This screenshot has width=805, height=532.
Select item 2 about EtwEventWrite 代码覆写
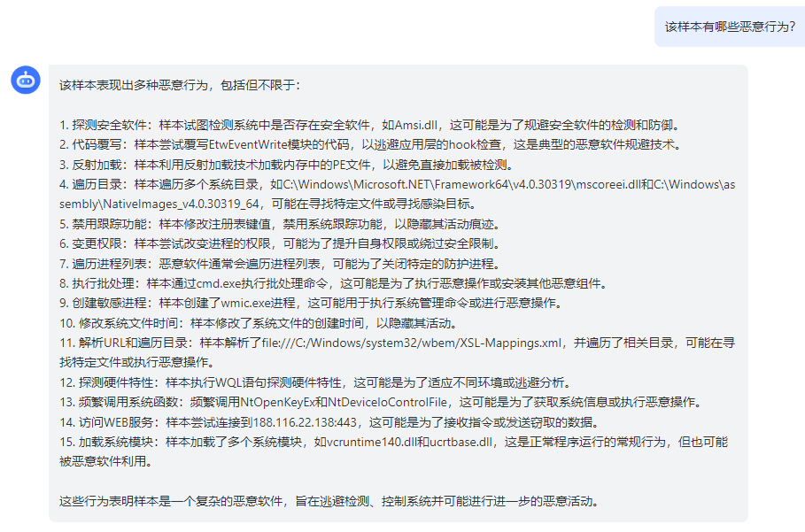click(x=372, y=145)
